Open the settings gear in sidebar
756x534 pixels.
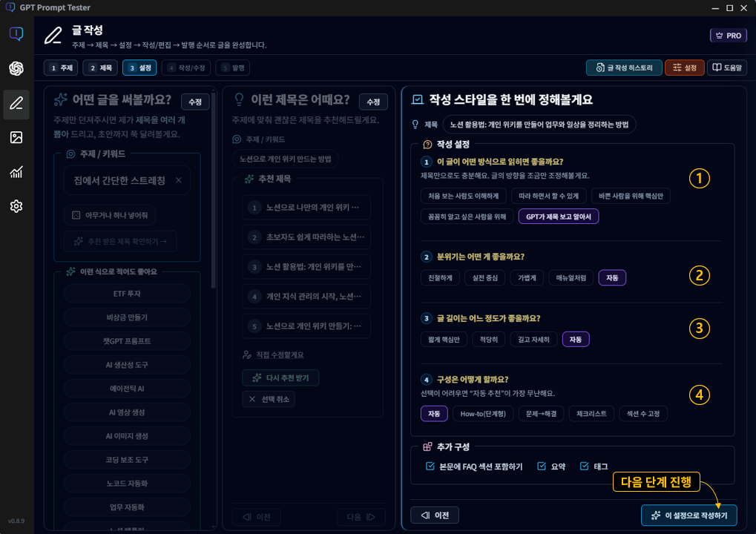(x=16, y=207)
